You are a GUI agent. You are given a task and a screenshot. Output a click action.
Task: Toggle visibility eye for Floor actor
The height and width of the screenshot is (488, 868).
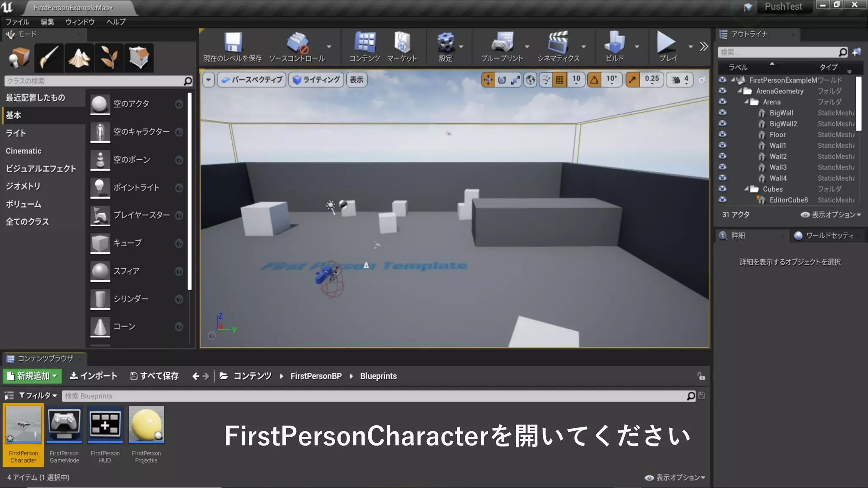click(x=723, y=135)
